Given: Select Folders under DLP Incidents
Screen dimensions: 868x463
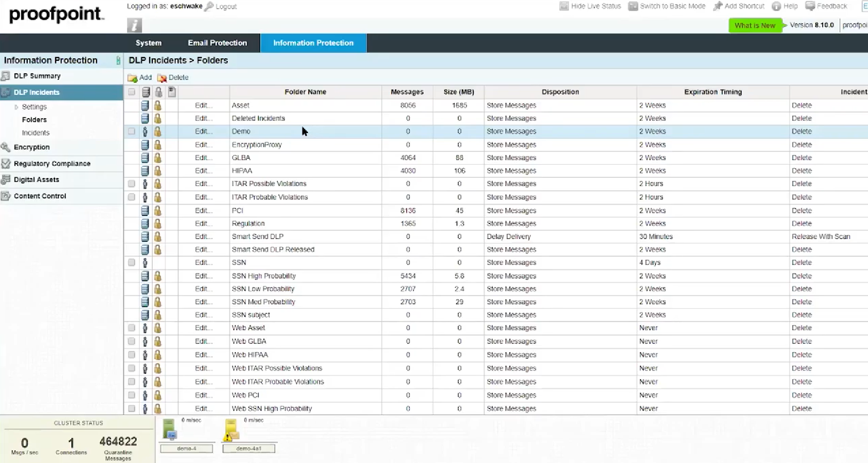Looking at the screenshot, I should pos(34,120).
